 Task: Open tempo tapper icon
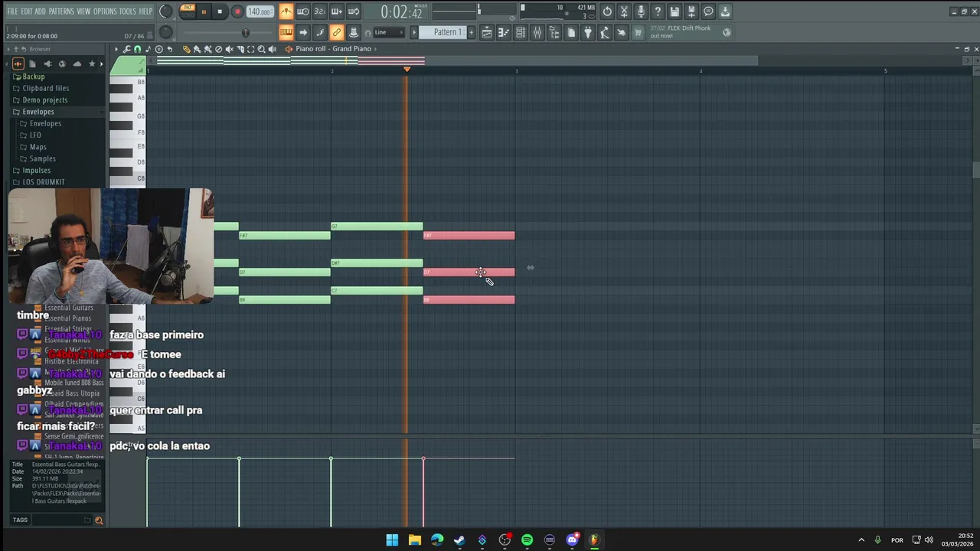point(605,32)
